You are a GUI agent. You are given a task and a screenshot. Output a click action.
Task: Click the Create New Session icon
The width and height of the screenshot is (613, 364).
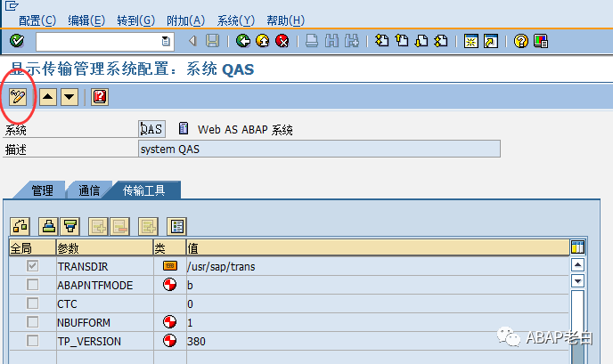click(470, 41)
